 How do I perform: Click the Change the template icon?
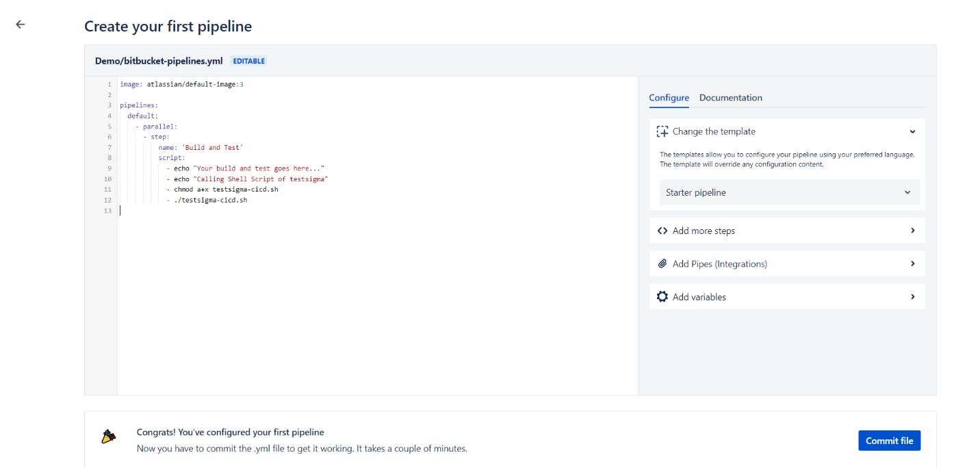662,131
